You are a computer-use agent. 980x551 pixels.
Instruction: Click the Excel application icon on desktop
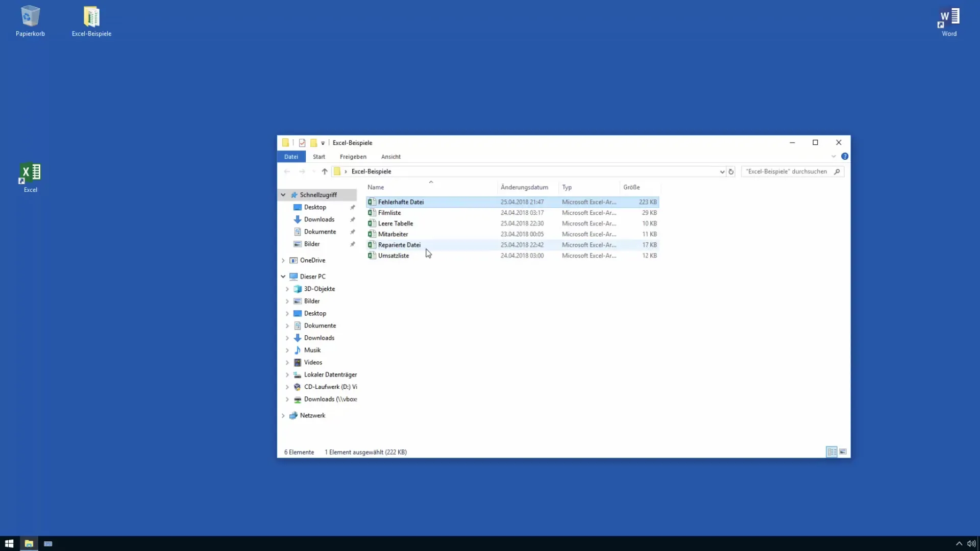(30, 173)
